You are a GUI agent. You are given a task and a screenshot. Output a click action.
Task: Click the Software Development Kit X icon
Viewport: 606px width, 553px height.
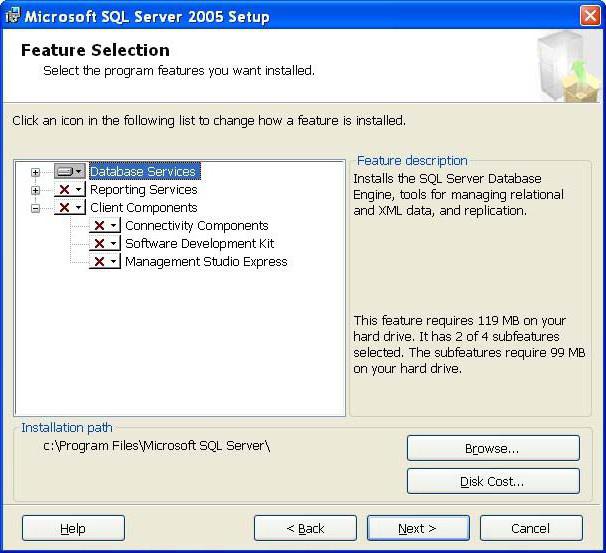(104, 243)
